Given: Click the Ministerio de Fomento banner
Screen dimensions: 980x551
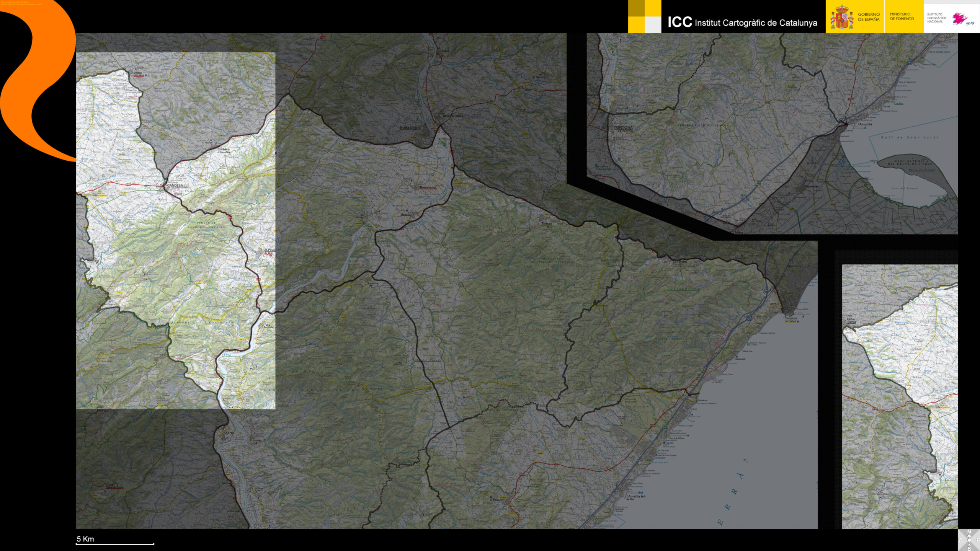Looking at the screenshot, I should tap(902, 16).
